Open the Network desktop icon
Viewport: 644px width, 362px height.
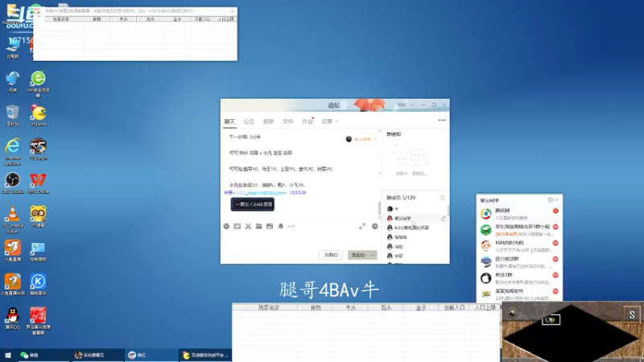[13, 81]
